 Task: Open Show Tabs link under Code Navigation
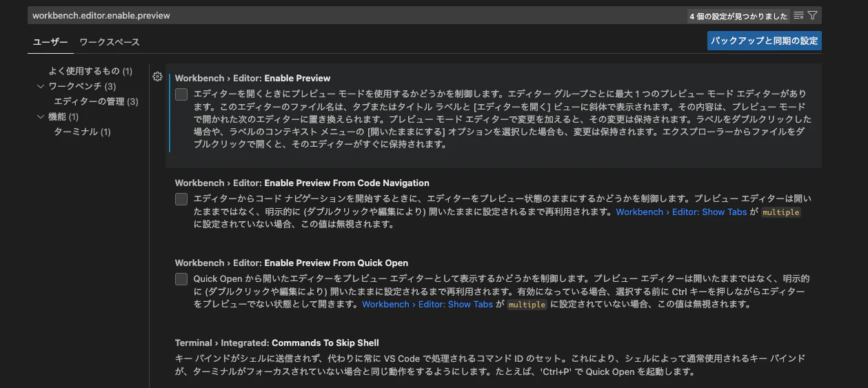click(x=681, y=212)
